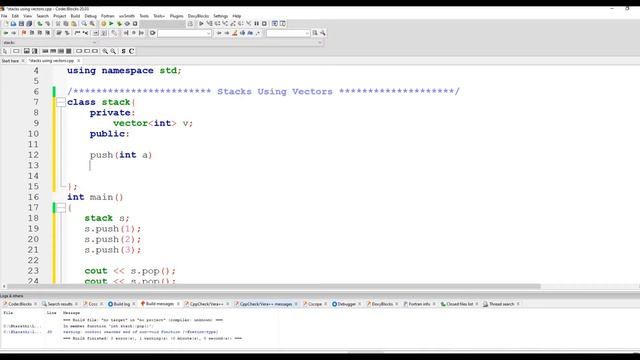The width and height of the screenshot is (640, 360).
Task: Click the Jump back arrow icon
Action: click(6, 33)
